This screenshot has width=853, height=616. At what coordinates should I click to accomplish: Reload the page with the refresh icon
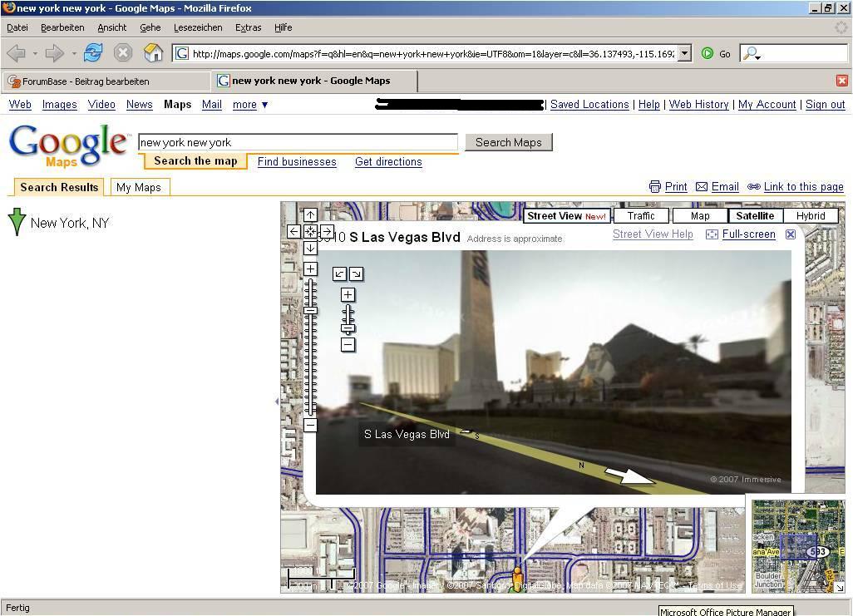(x=94, y=52)
